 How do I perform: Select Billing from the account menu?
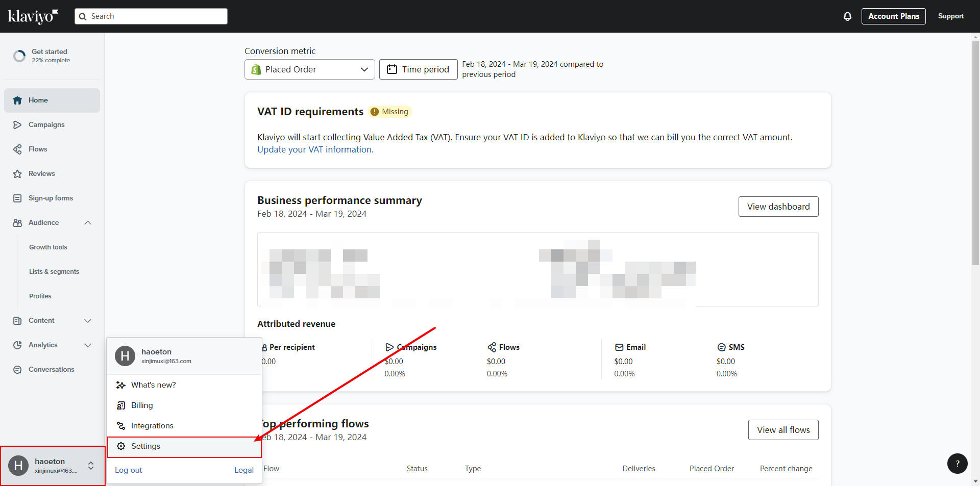[x=184, y=405]
